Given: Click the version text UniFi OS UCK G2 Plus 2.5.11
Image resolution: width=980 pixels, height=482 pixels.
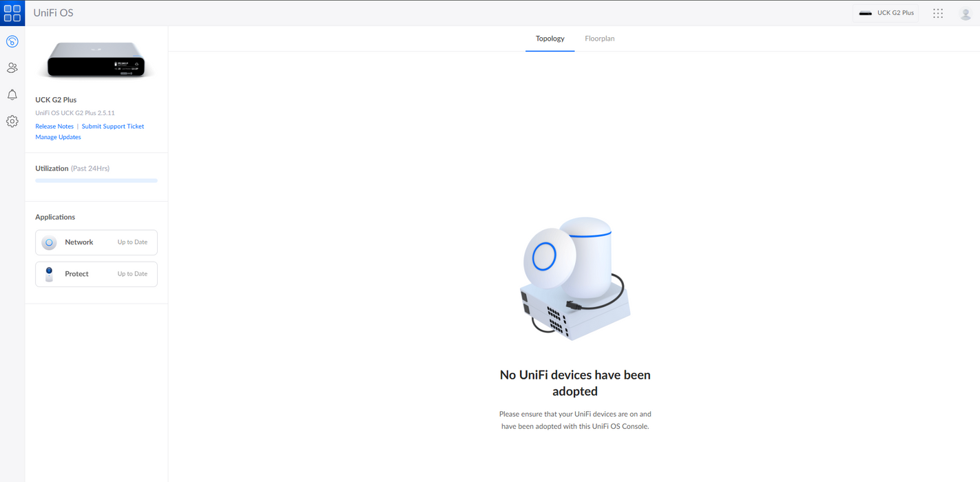Looking at the screenshot, I should [x=75, y=113].
